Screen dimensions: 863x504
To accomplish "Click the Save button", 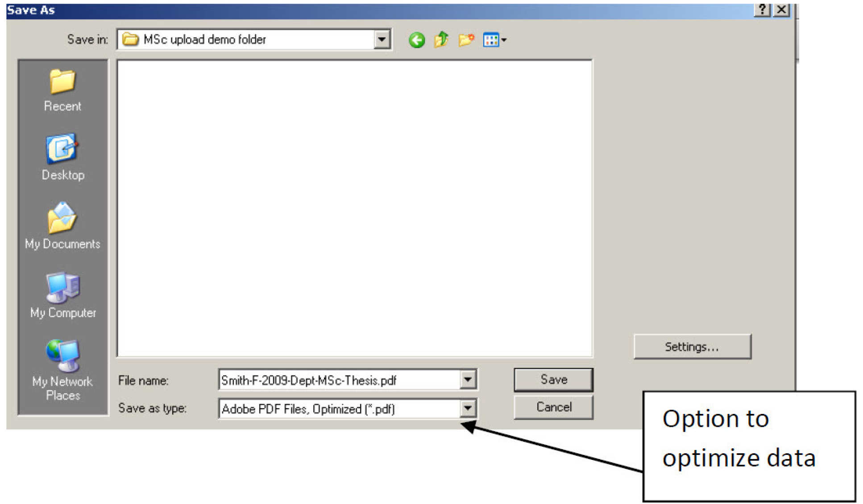I will (553, 380).
